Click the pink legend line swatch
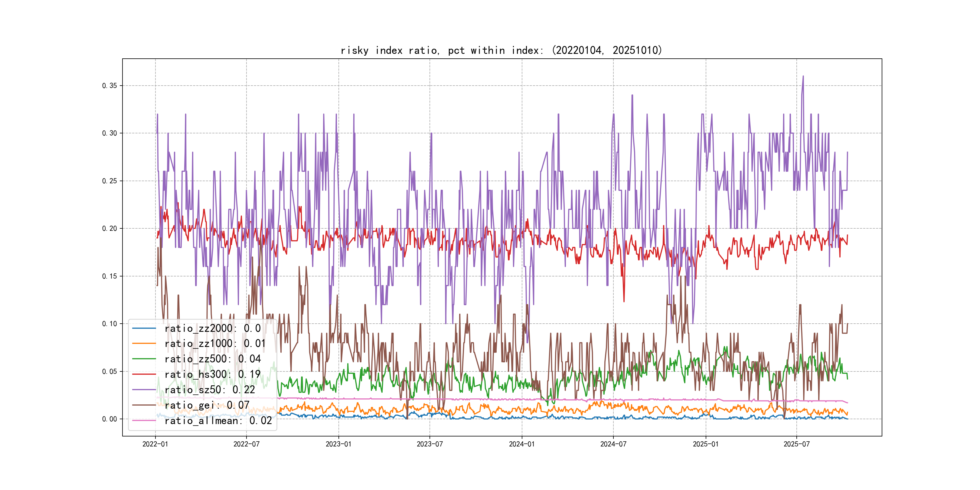Screen dimensions: 980x490 pos(144,420)
